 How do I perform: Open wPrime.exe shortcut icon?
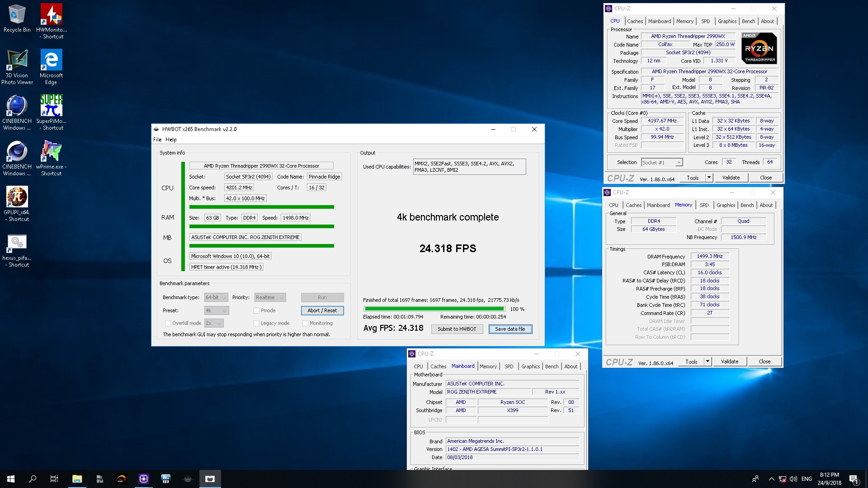point(51,158)
